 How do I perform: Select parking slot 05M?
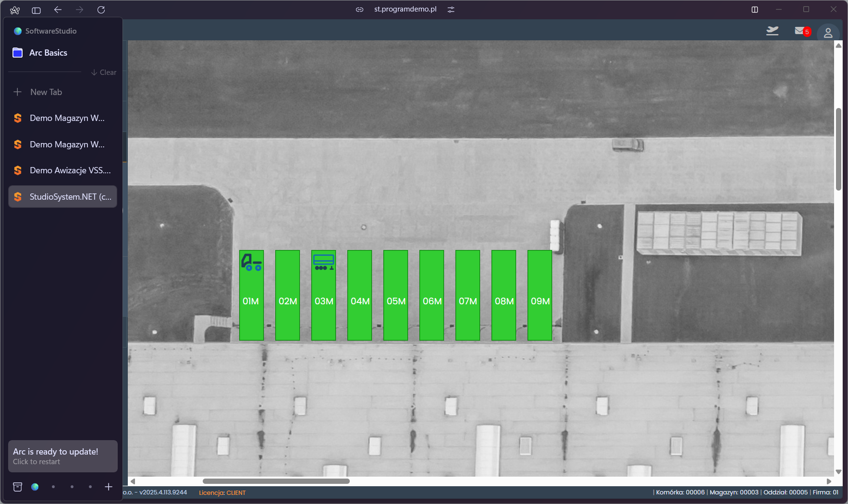pos(395,295)
